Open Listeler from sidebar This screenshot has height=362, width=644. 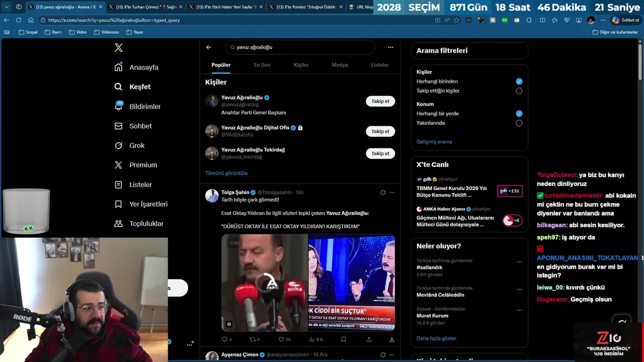tap(133, 185)
